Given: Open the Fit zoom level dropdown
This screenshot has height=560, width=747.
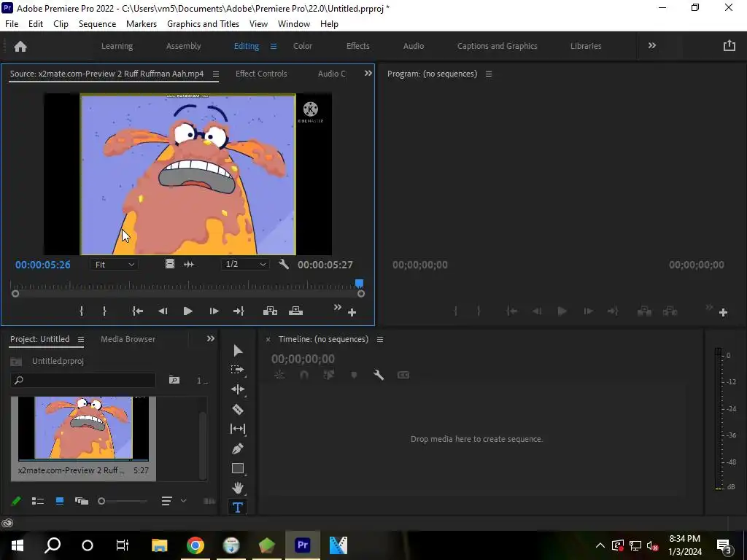Looking at the screenshot, I should [115, 264].
